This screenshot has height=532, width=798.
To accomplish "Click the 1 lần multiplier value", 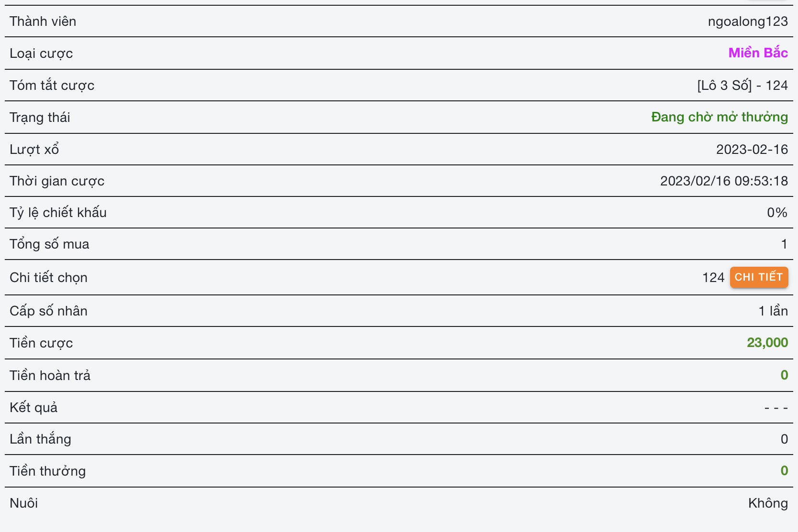I will [773, 311].
